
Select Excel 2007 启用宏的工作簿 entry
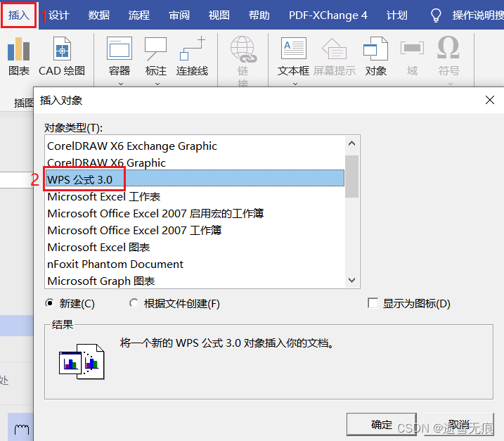pos(195,214)
